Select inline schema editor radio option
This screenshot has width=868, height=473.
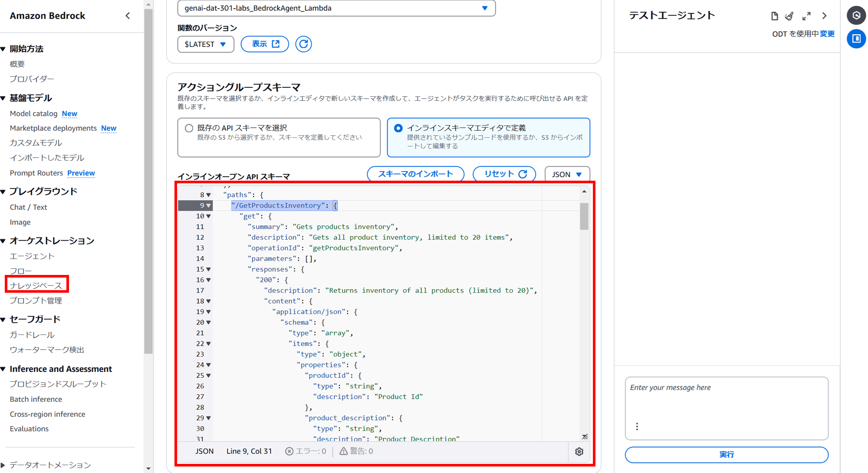[x=398, y=128]
